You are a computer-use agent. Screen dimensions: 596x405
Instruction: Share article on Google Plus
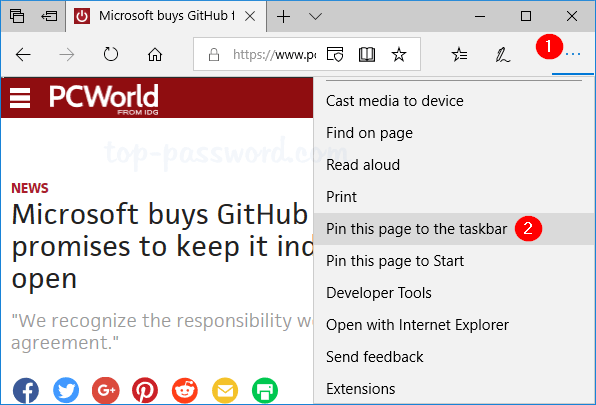(106, 391)
